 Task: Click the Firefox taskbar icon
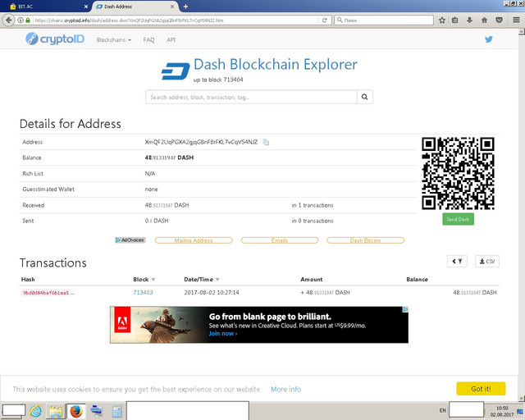click(x=76, y=411)
